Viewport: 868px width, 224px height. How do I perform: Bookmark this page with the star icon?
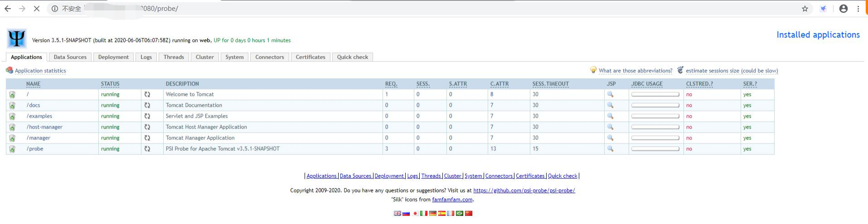click(x=805, y=9)
